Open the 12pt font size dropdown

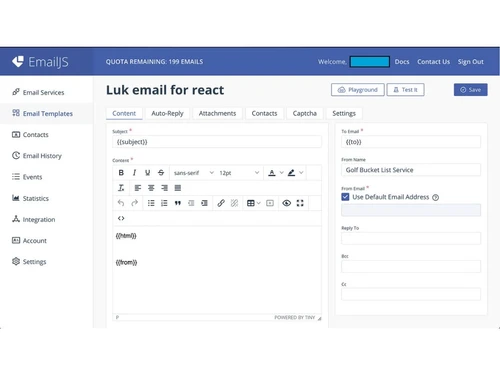239,173
